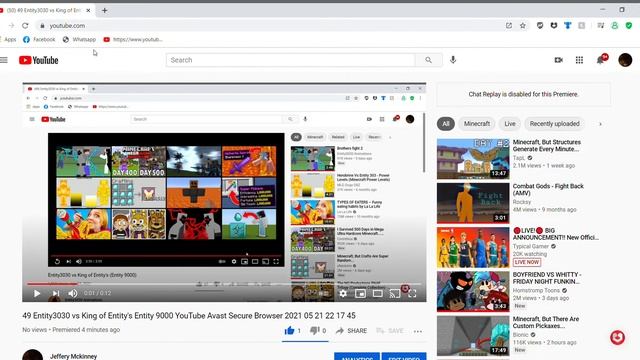Click the Chat Replay is disabled message
This screenshot has height=360, width=640.
523,94
